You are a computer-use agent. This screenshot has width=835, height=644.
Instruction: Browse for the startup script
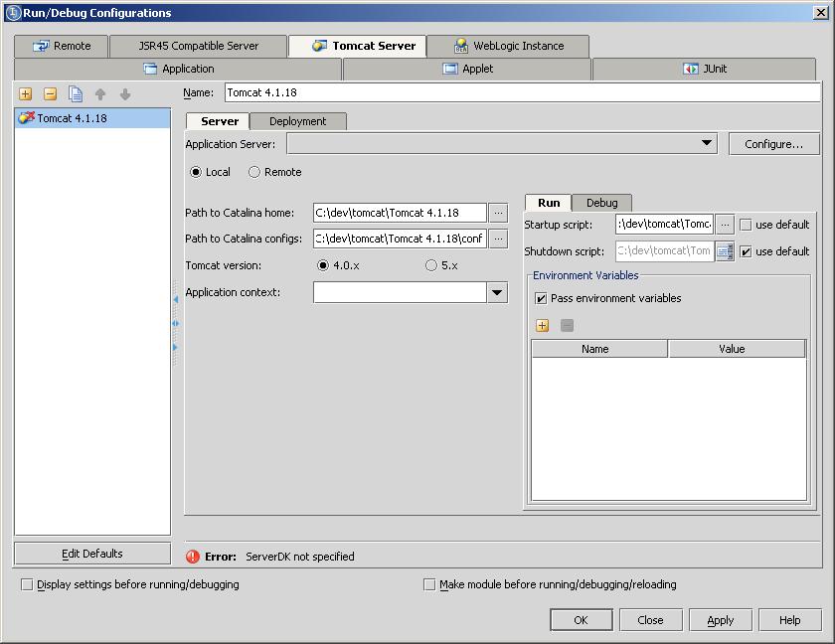pos(725,225)
